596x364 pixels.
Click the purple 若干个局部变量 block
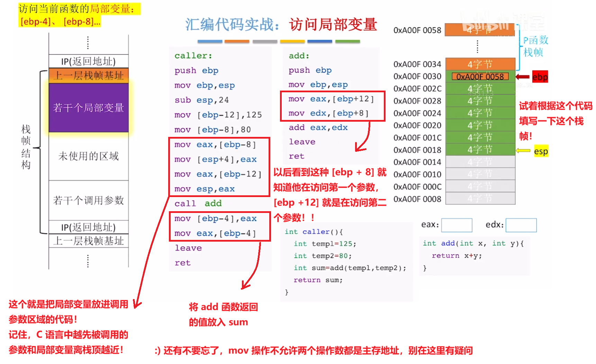tap(89, 108)
